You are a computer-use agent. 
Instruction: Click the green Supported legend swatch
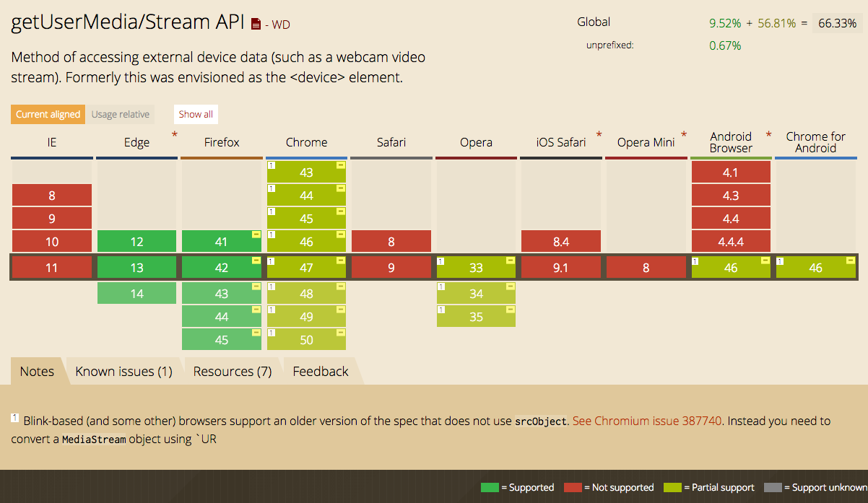click(489, 487)
